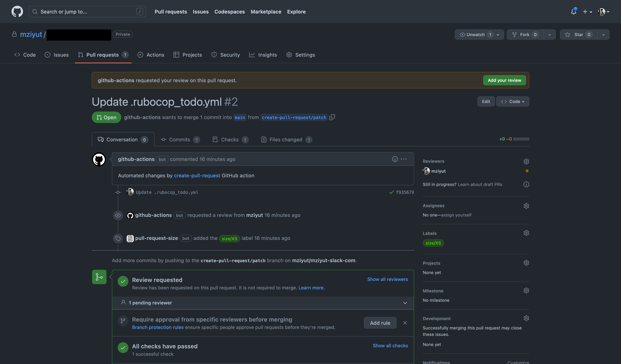This screenshot has width=621, height=364.
Task: Focus the Search or jump to field
Action: (87, 12)
